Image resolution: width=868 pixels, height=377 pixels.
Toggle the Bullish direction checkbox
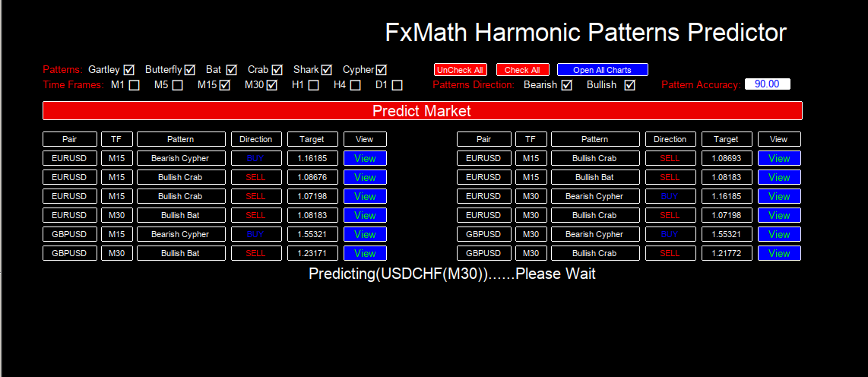(630, 85)
